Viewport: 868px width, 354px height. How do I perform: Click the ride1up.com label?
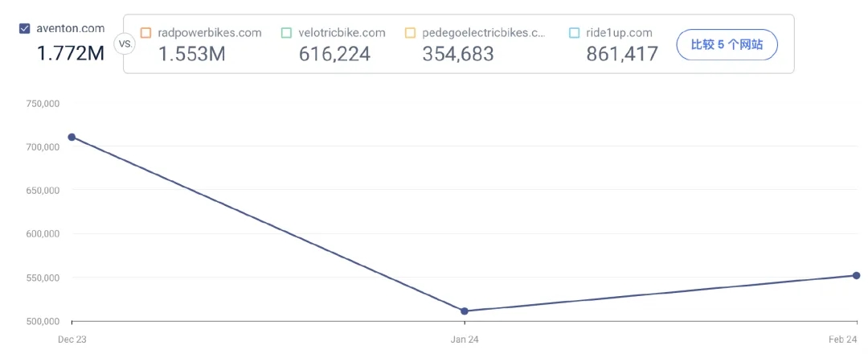click(619, 33)
